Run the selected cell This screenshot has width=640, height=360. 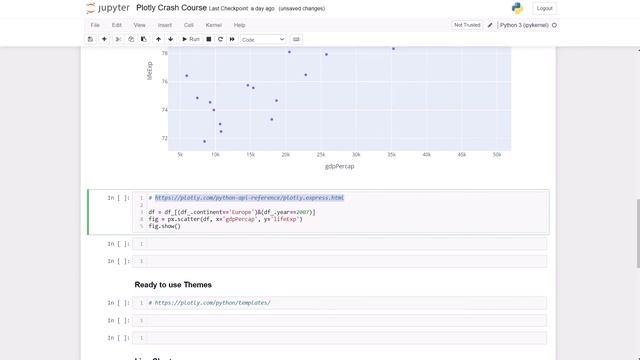coord(191,39)
